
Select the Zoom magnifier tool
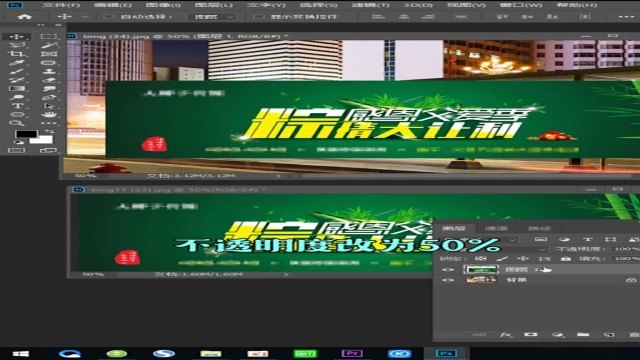[x=17, y=123]
